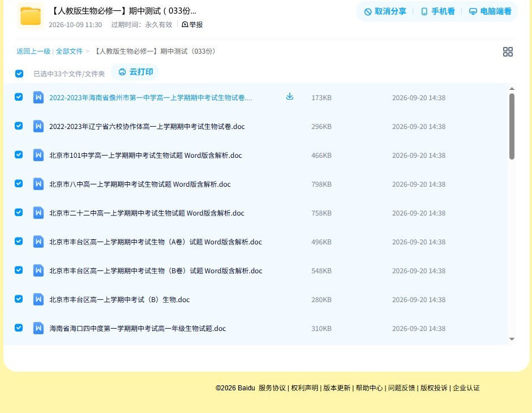Open 北京市八中 exam file name

pos(140,184)
